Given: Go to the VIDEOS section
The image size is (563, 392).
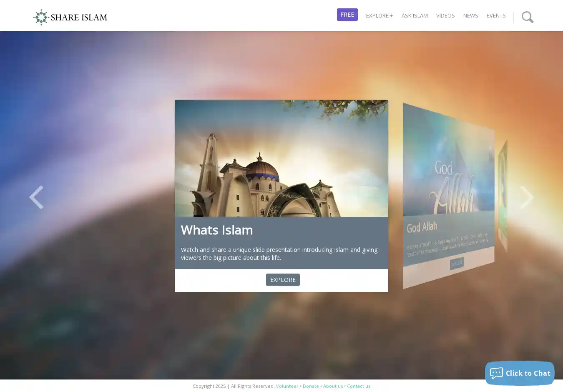Looking at the screenshot, I should coord(445,15).
